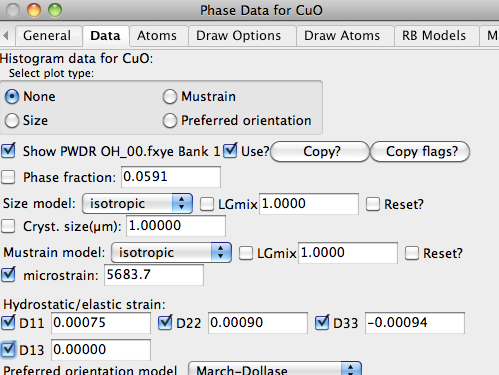Select Preferred orientation plot type
Screen dimensions: 499x375
[x=170, y=121]
